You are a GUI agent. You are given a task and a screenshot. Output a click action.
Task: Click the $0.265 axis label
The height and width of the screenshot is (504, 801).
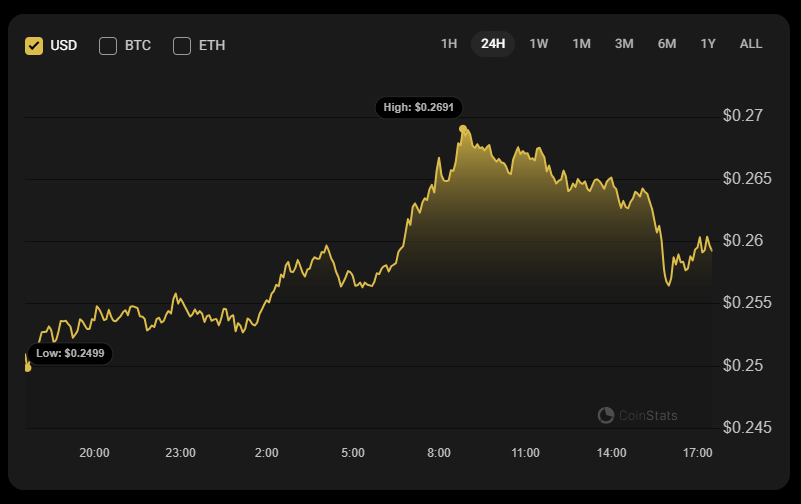point(747,179)
